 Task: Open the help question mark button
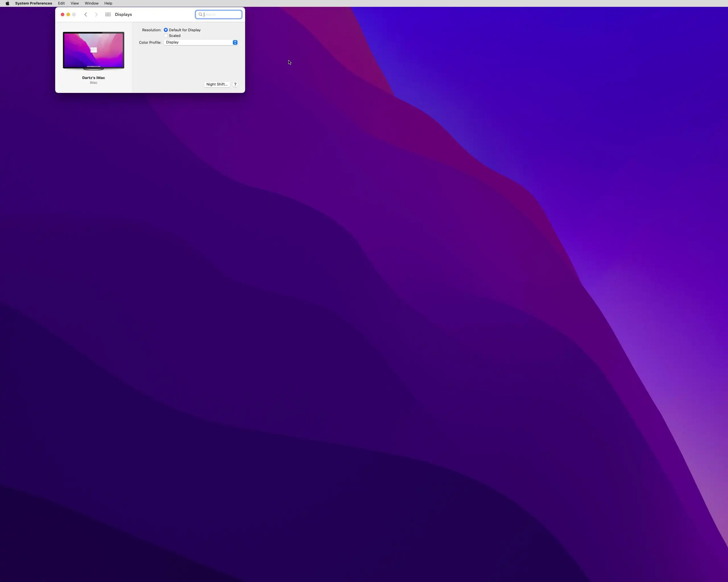click(x=235, y=84)
